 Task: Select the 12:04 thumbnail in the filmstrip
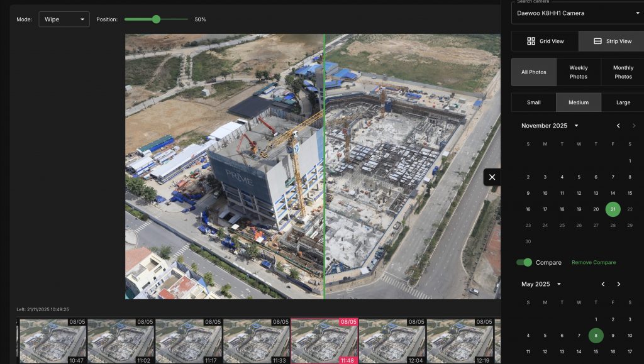tap(392, 341)
